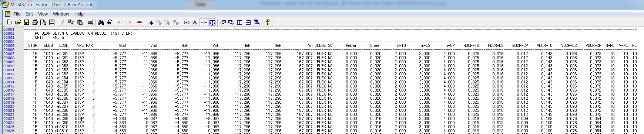Image resolution: width=644 pixels, height=134 pixels.
Task: Click the Cut scissors icon
Action: [63, 23]
